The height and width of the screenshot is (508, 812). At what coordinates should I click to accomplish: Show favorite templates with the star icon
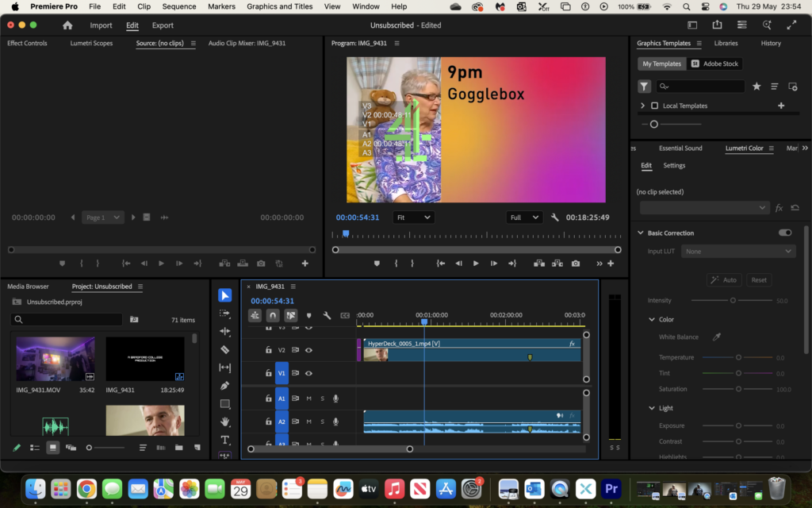(756, 87)
